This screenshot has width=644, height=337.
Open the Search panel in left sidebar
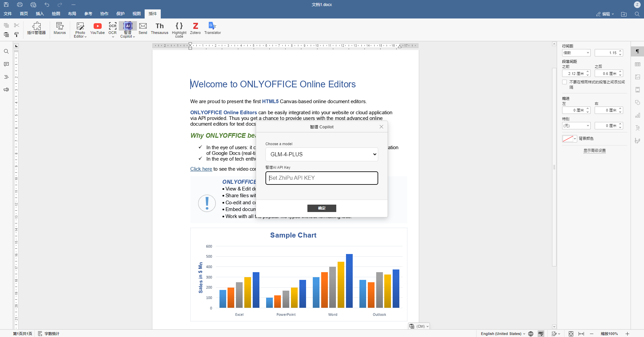[6, 51]
